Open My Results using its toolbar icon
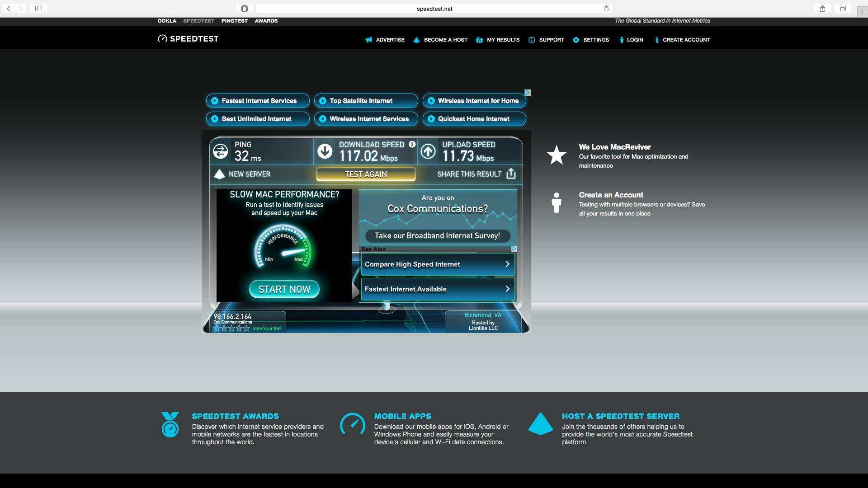Screen dimensions: 868x488 coord(479,40)
